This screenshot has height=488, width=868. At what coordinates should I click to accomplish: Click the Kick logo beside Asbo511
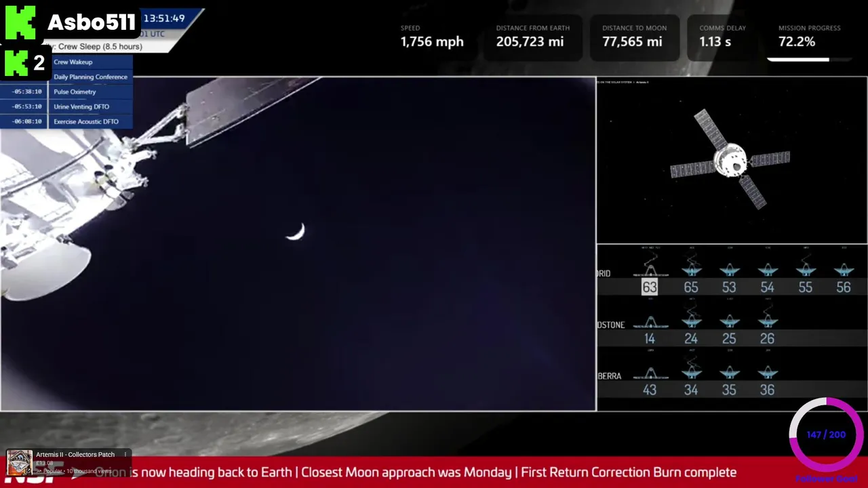click(20, 24)
